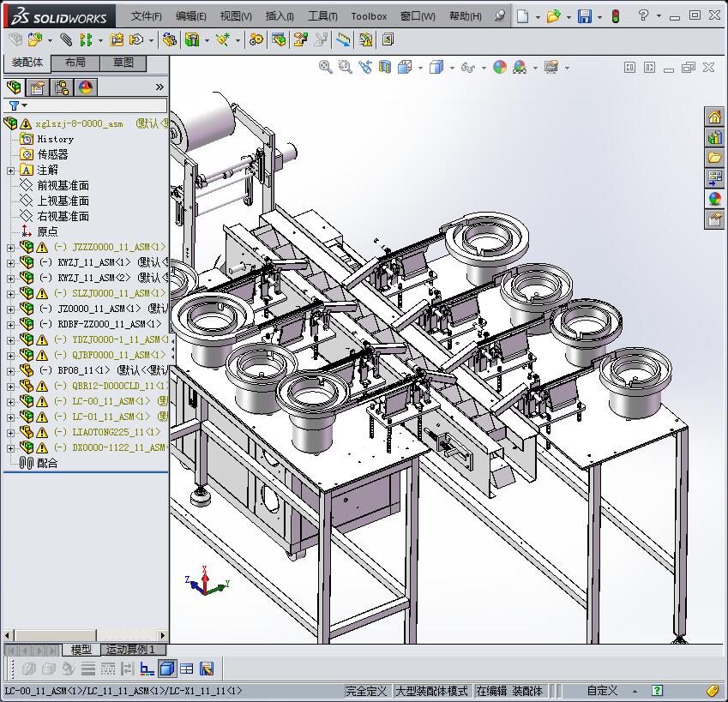Viewport: 728px width, 702px height.
Task: Toggle the pushpin icon next to Help menu
Action: tap(501, 16)
